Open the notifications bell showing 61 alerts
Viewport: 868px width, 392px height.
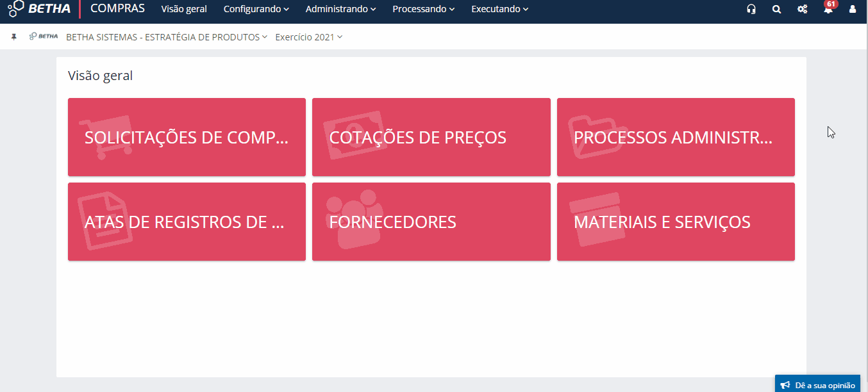coord(828,9)
